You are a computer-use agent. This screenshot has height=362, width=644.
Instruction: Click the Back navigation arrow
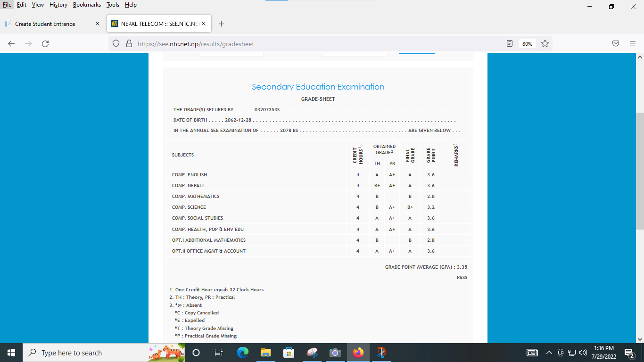pos(11,44)
